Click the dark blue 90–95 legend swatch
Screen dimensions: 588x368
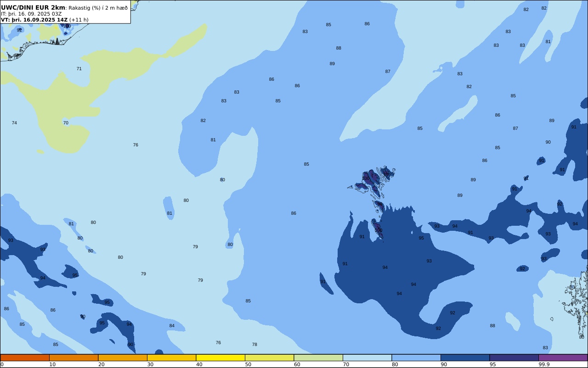(465, 357)
